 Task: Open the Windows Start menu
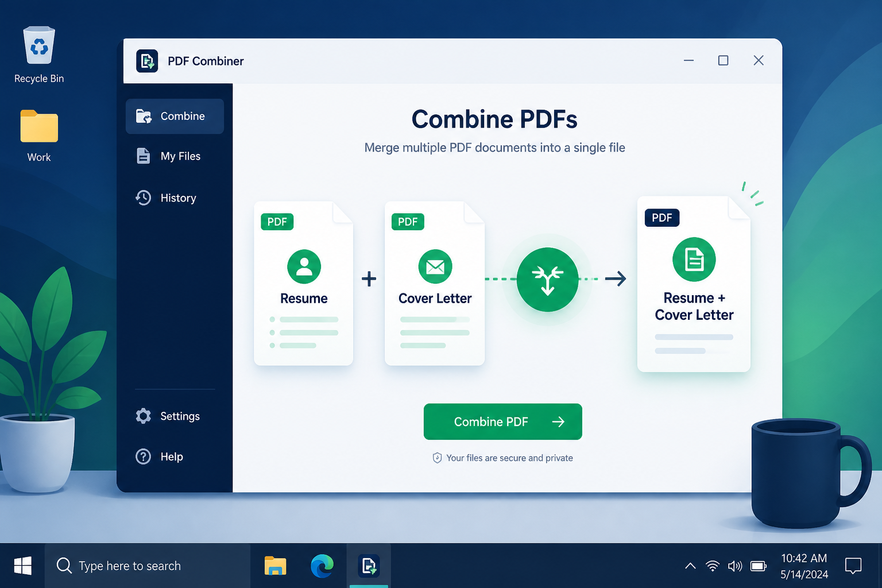click(22, 566)
